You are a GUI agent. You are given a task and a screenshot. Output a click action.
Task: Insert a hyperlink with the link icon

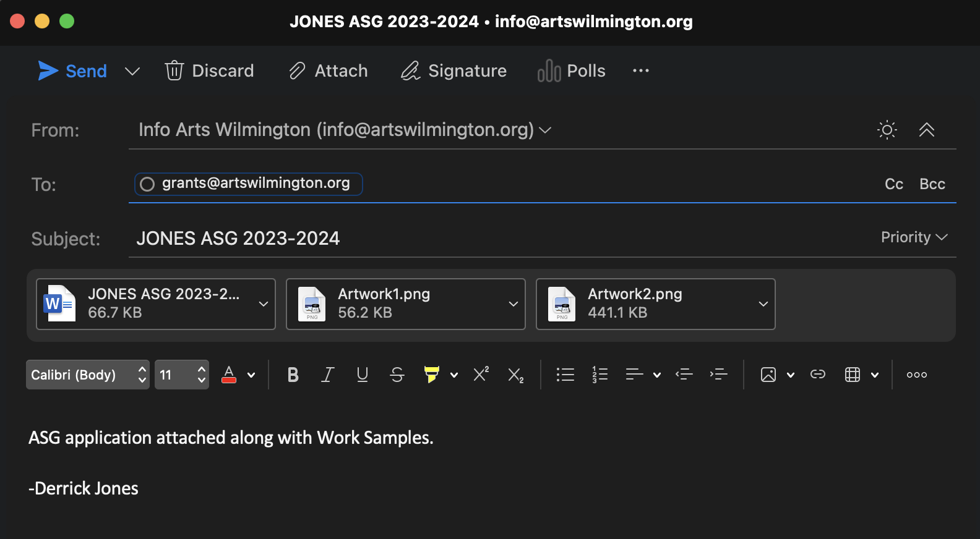click(817, 375)
